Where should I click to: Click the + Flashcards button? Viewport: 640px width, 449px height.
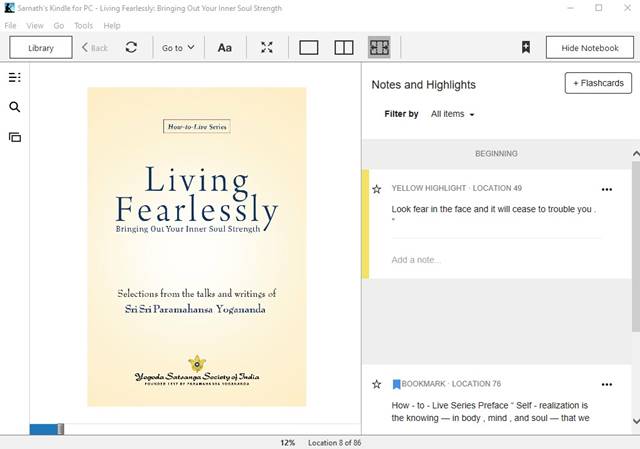tap(598, 83)
